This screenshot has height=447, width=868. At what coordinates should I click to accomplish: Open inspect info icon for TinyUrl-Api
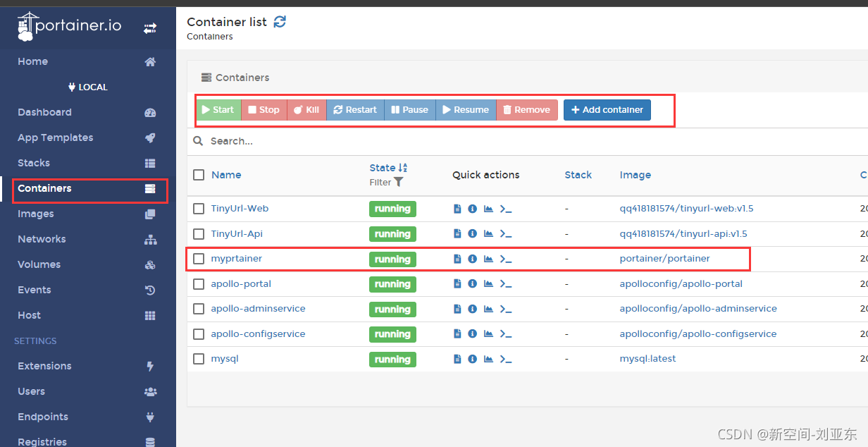coord(473,234)
